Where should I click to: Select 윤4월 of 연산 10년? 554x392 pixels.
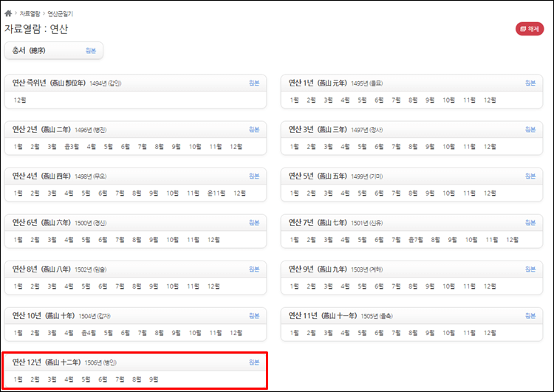tap(89, 333)
